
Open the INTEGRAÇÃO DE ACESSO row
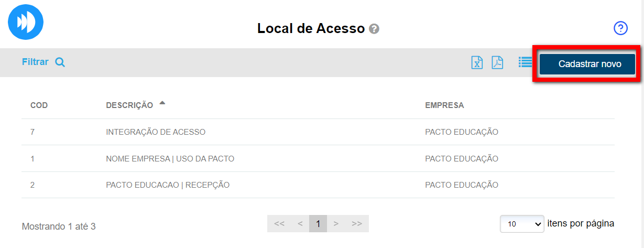pyautogui.click(x=156, y=132)
